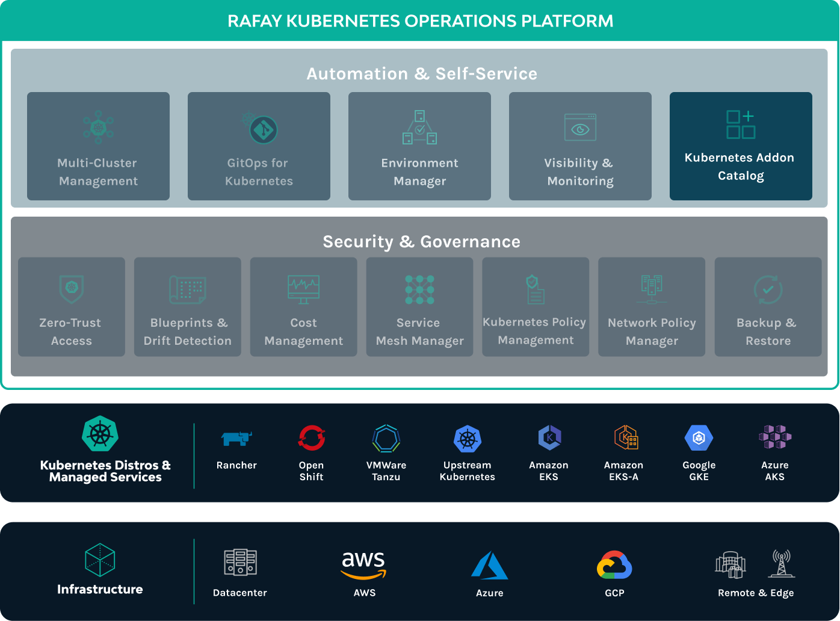Click the Network Policy Manager icon

coord(652,289)
